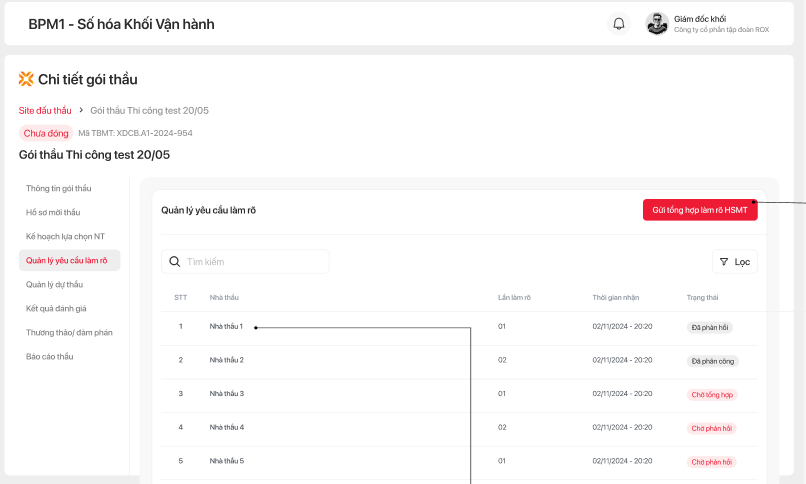Open the Lọc filter button

pyautogui.click(x=735, y=262)
